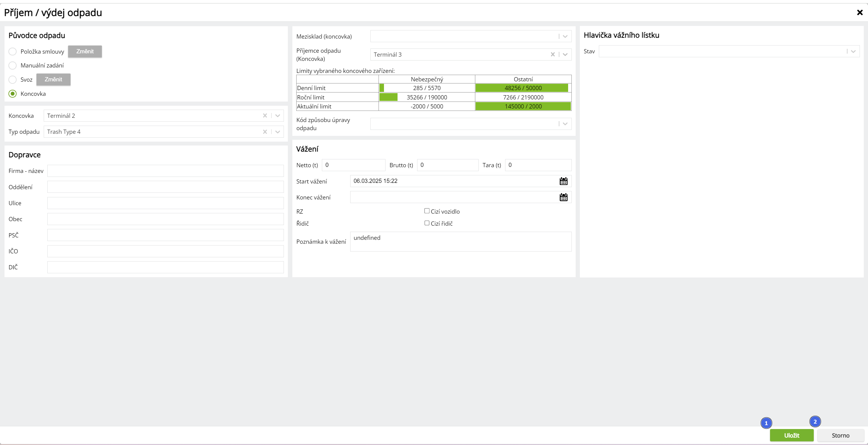Expand Kód způsobu úpravy odpadu dropdown
The height and width of the screenshot is (445, 868).
565,124
